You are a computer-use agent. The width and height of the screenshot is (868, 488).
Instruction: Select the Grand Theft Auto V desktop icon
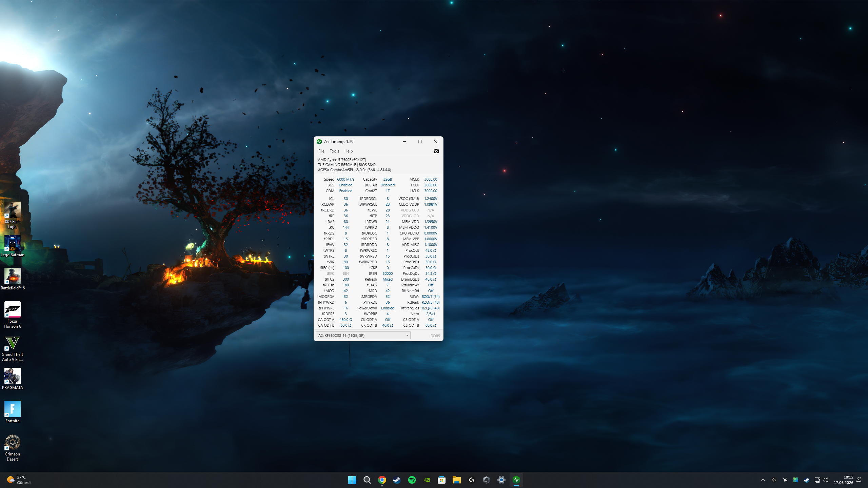click(x=13, y=348)
